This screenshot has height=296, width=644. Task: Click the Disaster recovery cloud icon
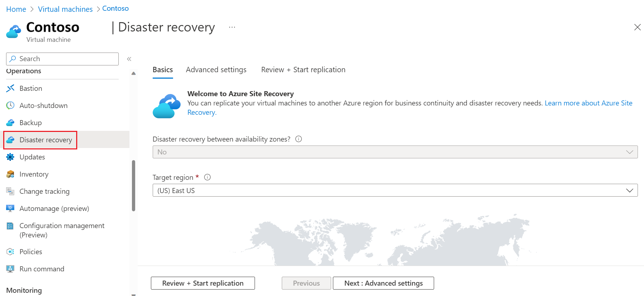click(10, 140)
